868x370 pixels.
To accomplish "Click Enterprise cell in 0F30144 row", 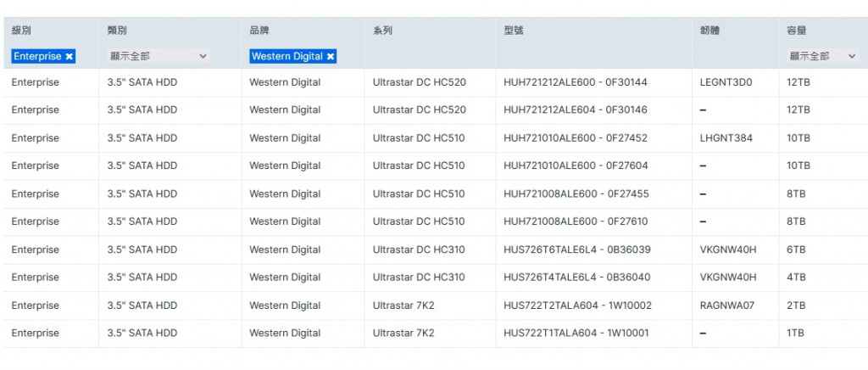I will [x=35, y=82].
